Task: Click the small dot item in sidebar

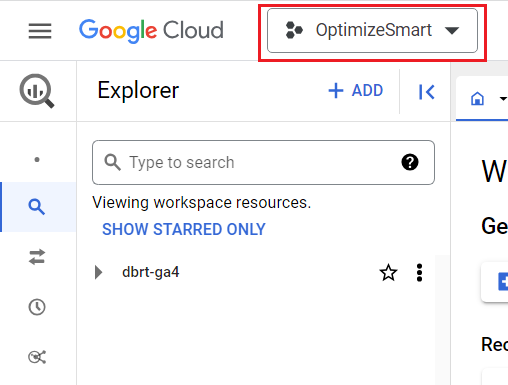Action: click(37, 160)
